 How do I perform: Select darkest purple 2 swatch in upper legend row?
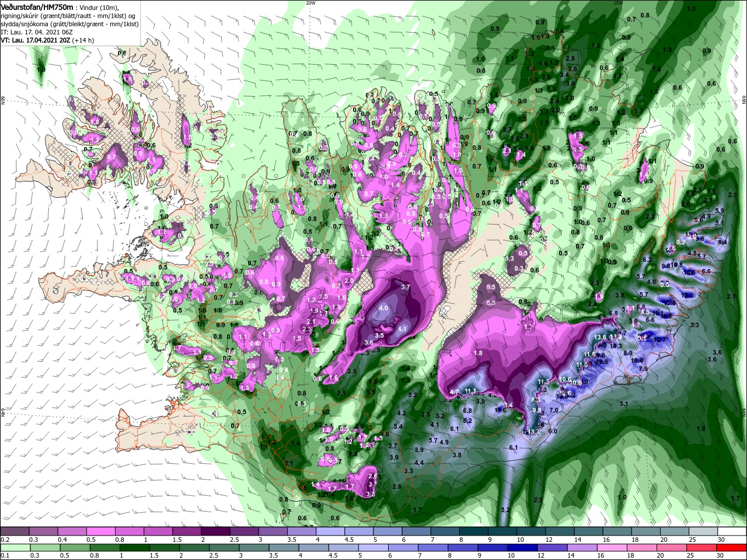(x=215, y=531)
